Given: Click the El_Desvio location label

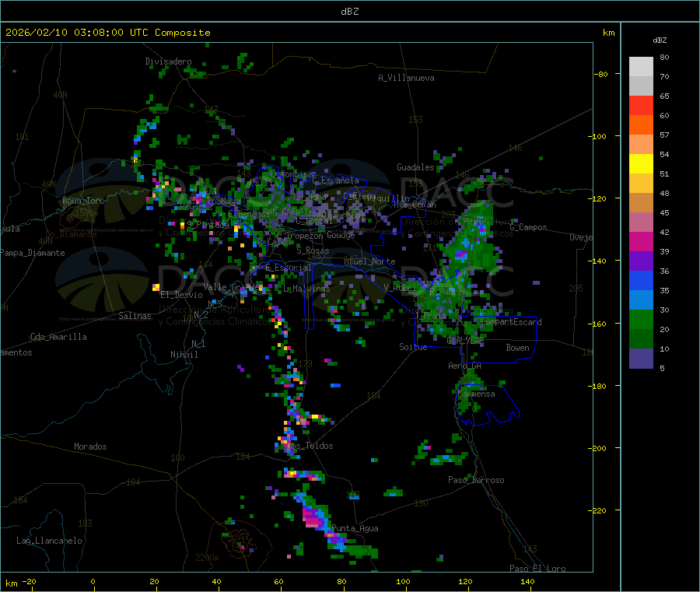Looking at the screenshot, I should coord(181,295).
